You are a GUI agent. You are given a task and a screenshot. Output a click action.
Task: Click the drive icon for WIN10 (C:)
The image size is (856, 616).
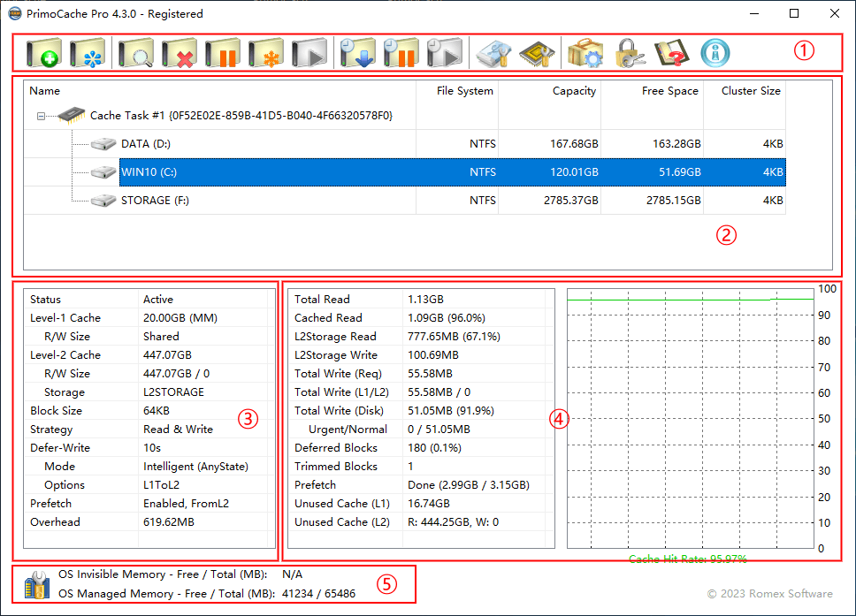point(103,172)
